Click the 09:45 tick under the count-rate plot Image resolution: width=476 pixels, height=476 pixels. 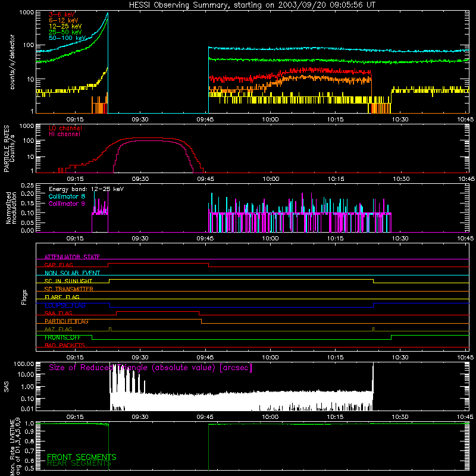pos(205,120)
